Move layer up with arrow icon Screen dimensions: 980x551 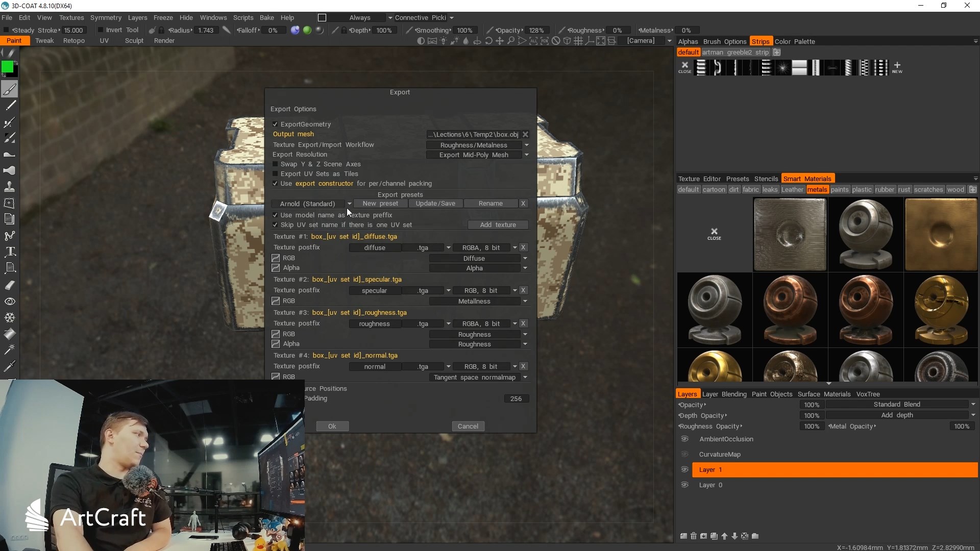724,536
